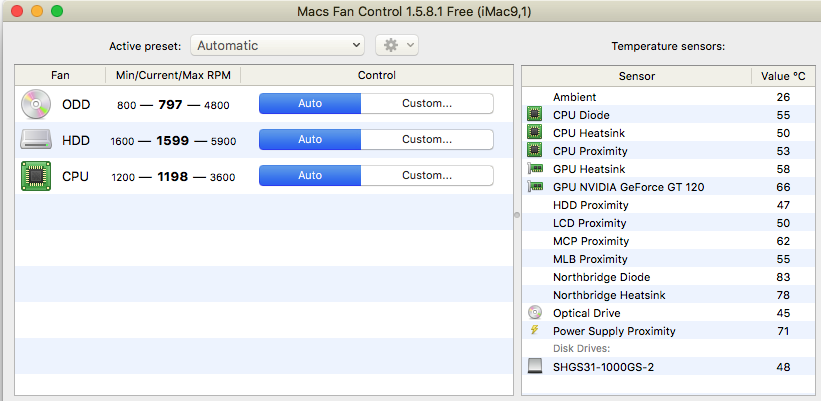
Task: Click the HDD fan name label
Action: click(x=76, y=140)
